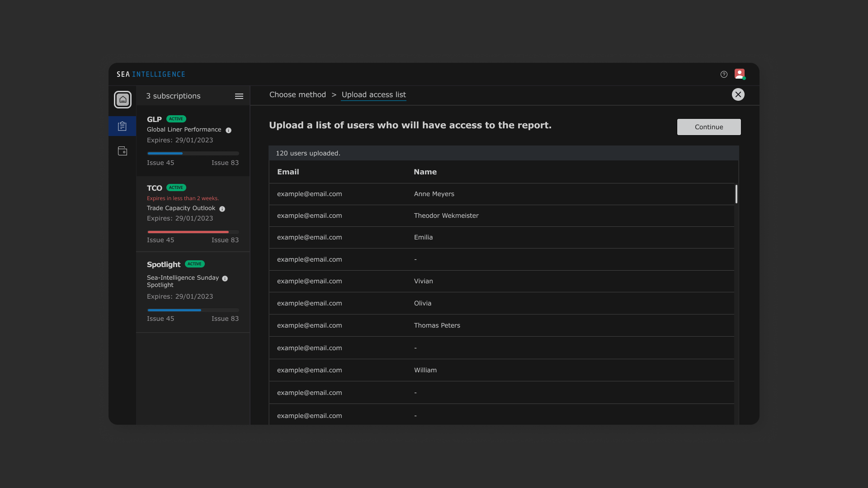View the info icon next to Global Liner Performance
Image resolution: width=868 pixels, height=488 pixels.
(x=229, y=130)
